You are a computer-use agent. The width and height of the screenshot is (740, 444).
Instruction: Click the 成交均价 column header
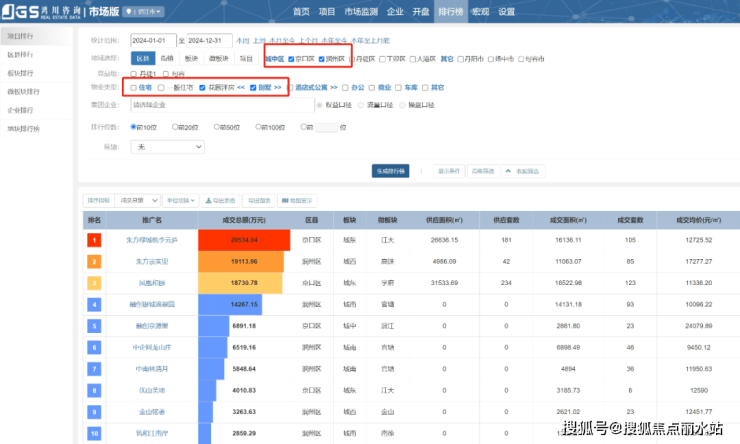(698, 220)
